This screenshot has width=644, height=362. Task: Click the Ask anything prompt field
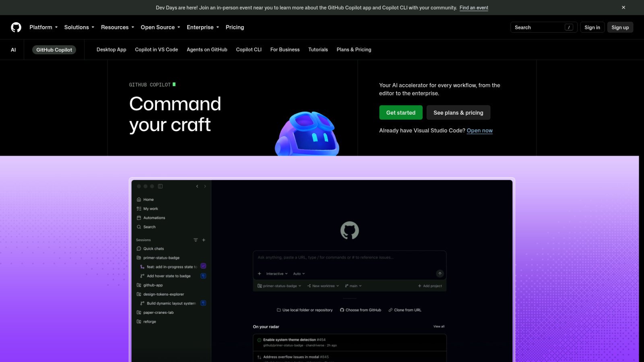click(x=349, y=258)
